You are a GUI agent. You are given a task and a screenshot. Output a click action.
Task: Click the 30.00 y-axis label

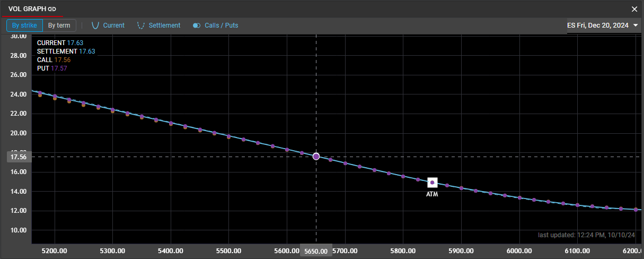coord(19,36)
